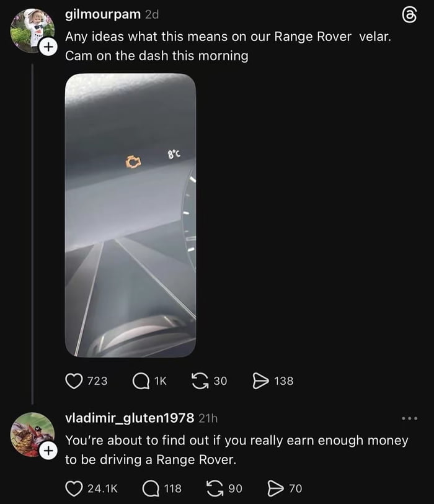Repost gilmourpam's Range Rover post
Screen dimensions: 434x504
click(x=201, y=380)
